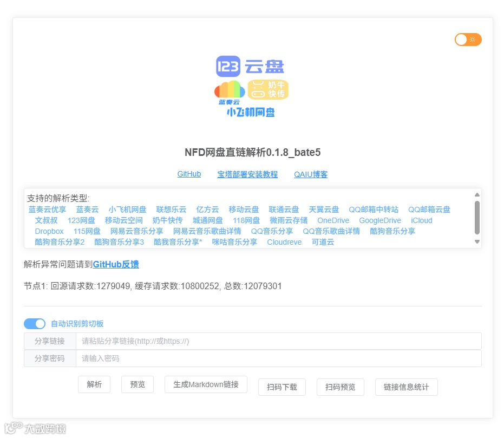This screenshot has height=438, width=504.
Task: Open QAIU博客 link
Action: pyautogui.click(x=311, y=174)
